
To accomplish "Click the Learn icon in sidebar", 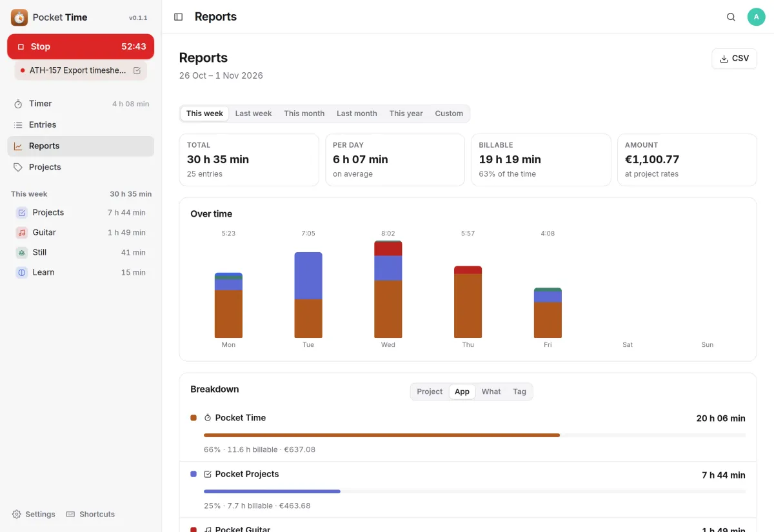I will [22, 273].
